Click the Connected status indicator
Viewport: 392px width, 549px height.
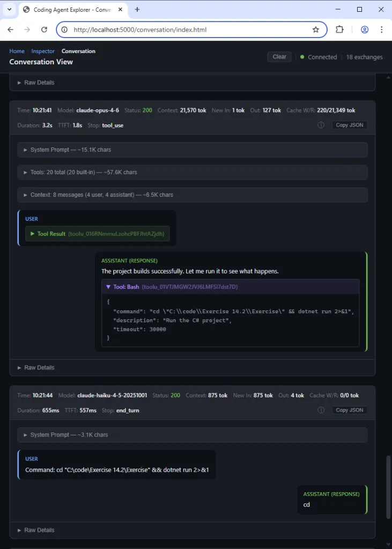click(x=319, y=57)
